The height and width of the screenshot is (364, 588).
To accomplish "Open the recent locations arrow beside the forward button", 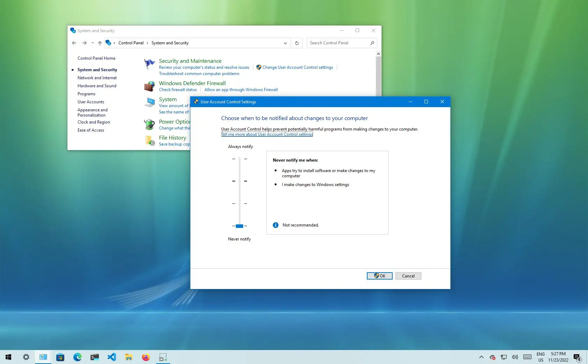I will 92,43.
